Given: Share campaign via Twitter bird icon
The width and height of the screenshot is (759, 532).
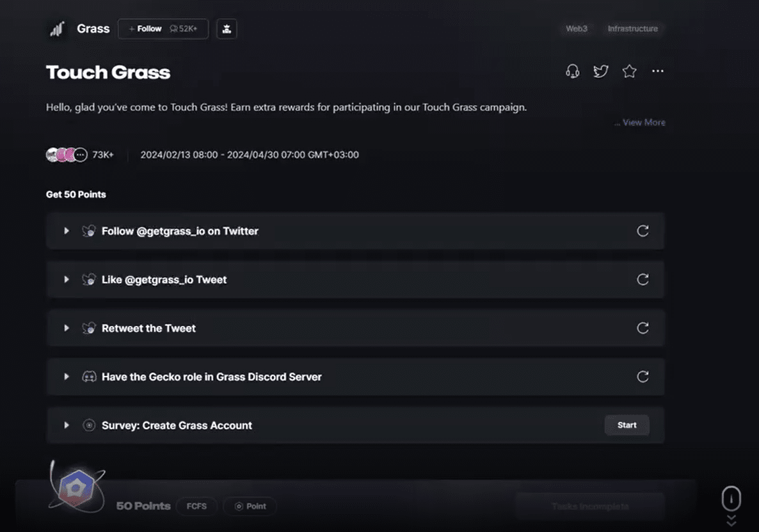Looking at the screenshot, I should click(601, 72).
